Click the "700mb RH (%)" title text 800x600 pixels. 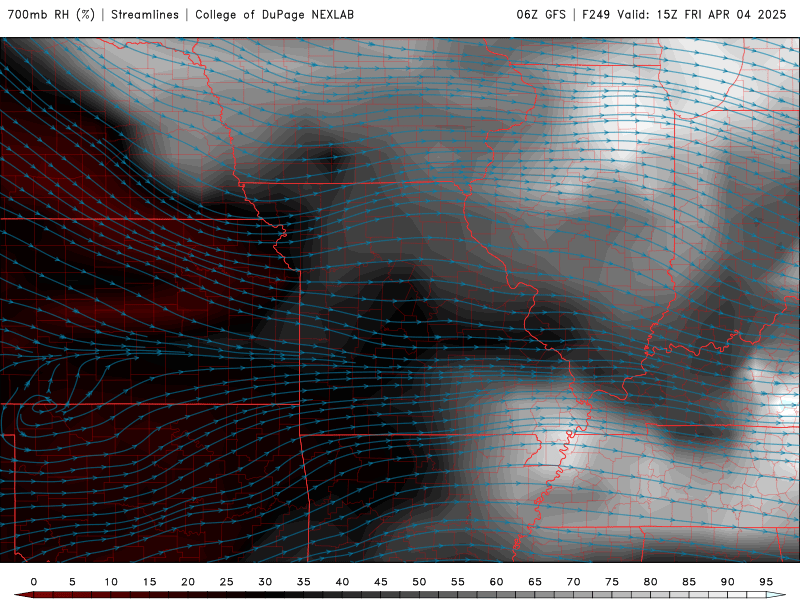click(52, 15)
